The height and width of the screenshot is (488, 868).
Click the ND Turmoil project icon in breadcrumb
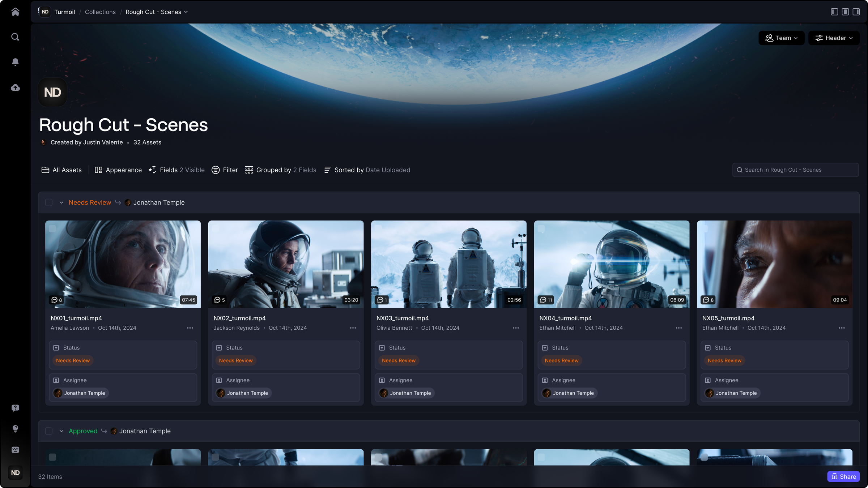tap(45, 12)
